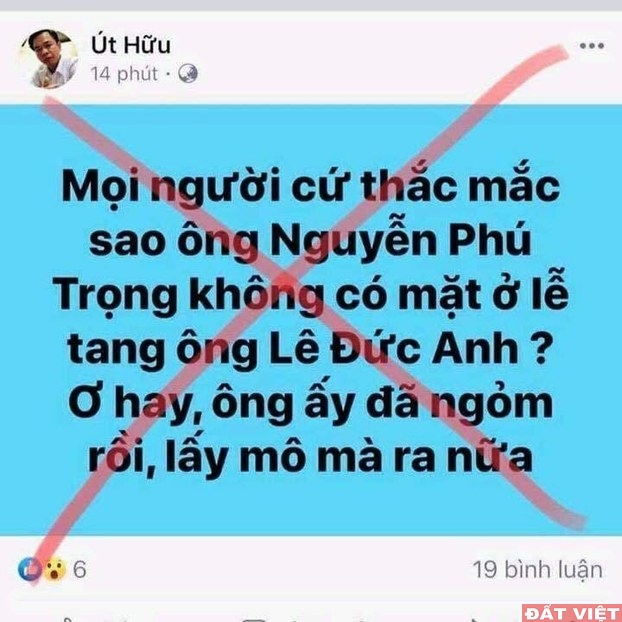Screen dimensions: 622x622
Task: Click the blue Like reaction icon
Action: pos(29,569)
